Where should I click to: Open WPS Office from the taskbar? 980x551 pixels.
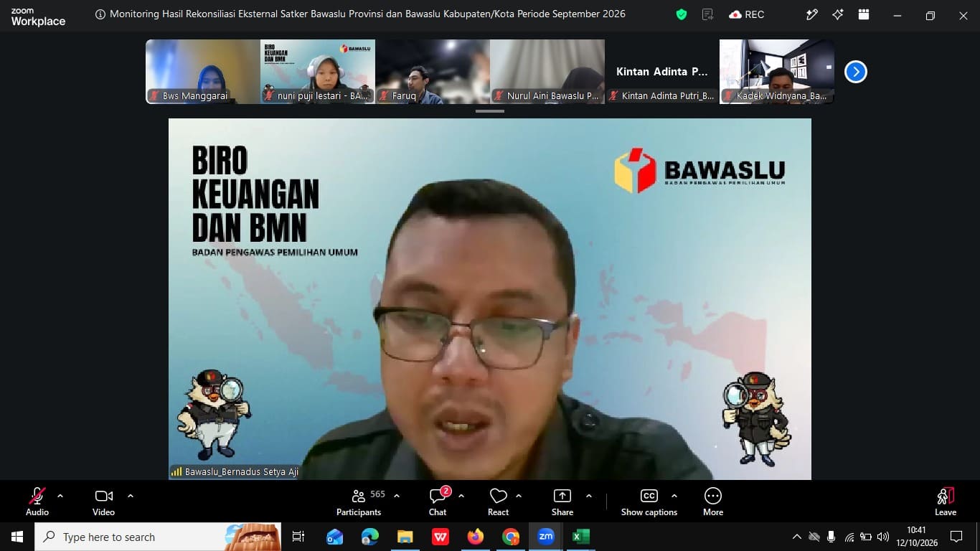click(440, 537)
